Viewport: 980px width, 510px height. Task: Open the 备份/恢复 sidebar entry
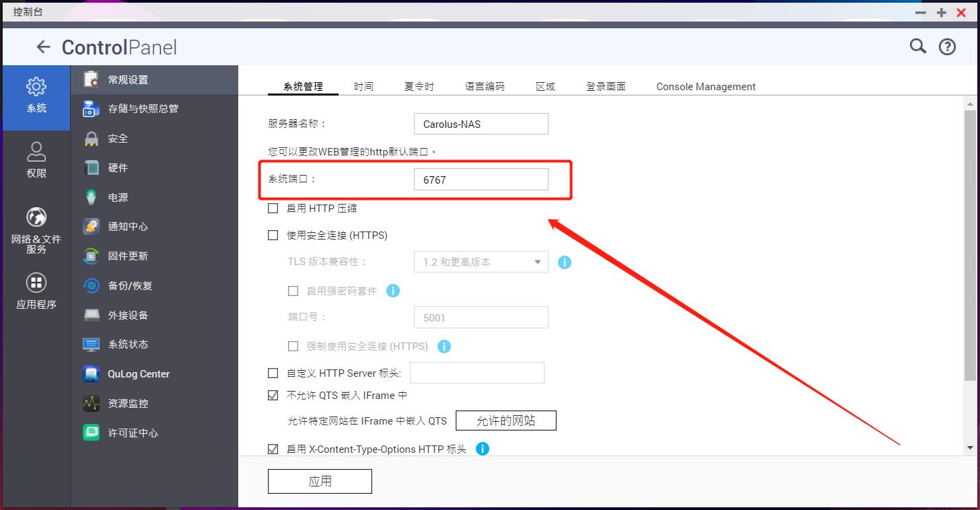127,285
